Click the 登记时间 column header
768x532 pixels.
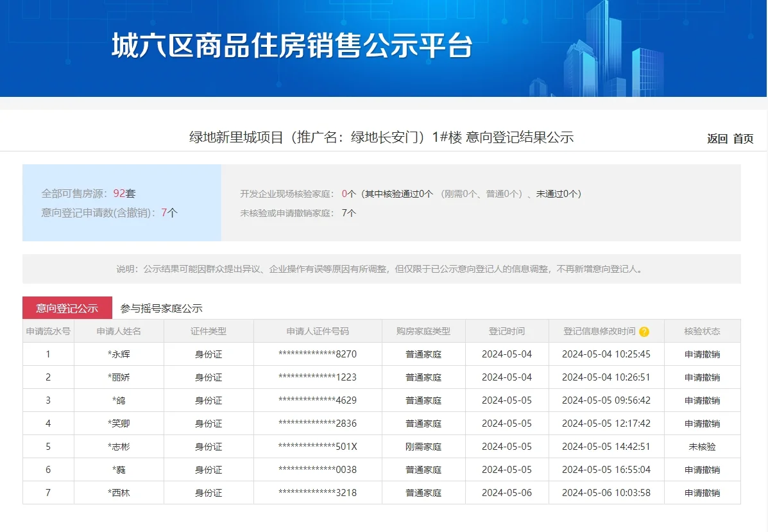click(x=506, y=331)
